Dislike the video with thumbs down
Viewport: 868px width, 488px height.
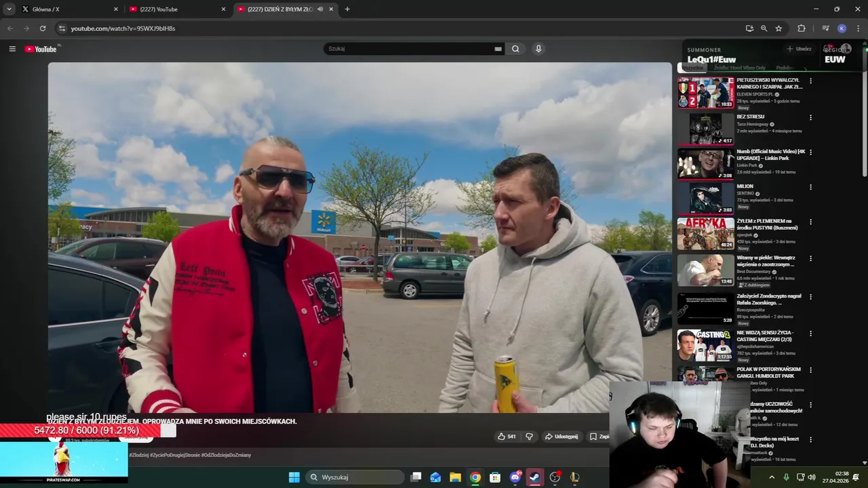click(x=530, y=436)
